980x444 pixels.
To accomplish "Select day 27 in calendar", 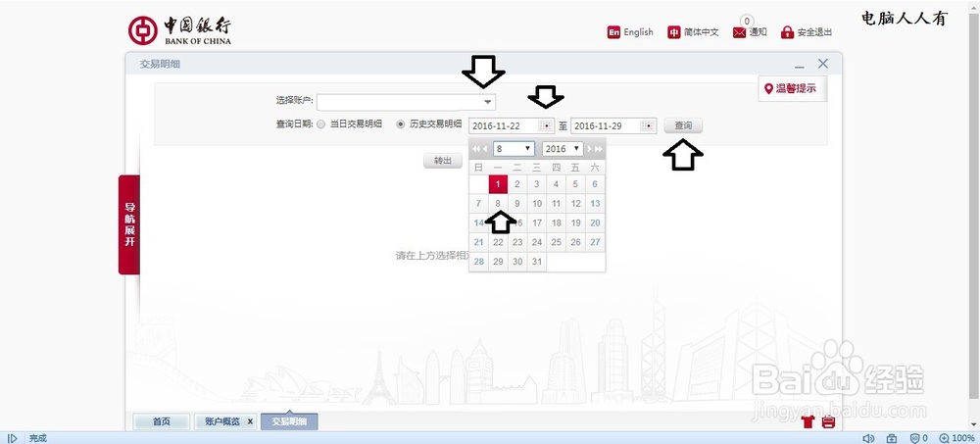I will pos(595,242).
